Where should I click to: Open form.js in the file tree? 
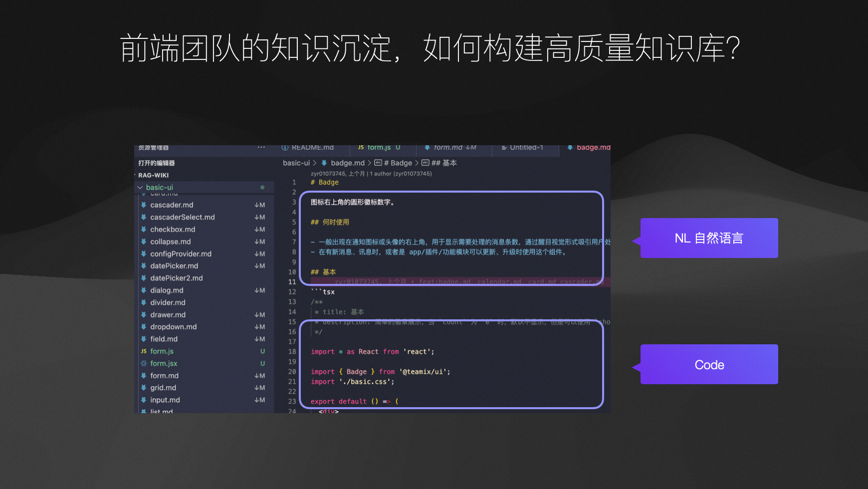pos(162,351)
